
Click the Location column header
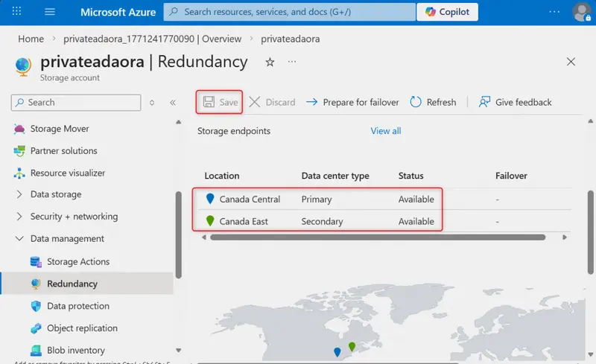click(x=222, y=176)
